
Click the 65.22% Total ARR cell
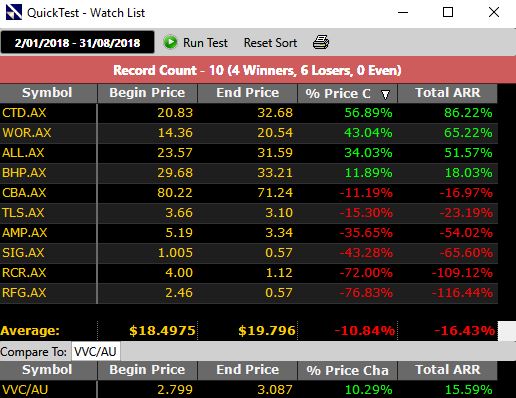click(468, 133)
